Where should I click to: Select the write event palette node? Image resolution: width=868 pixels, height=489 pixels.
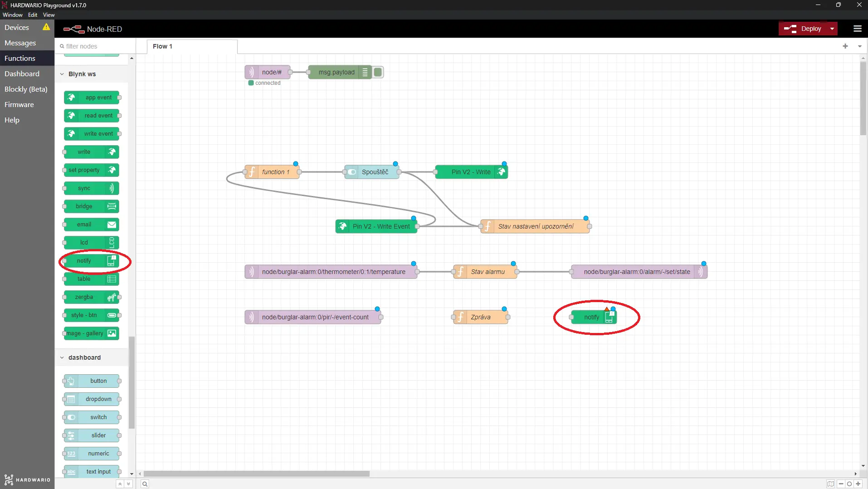[92, 134]
